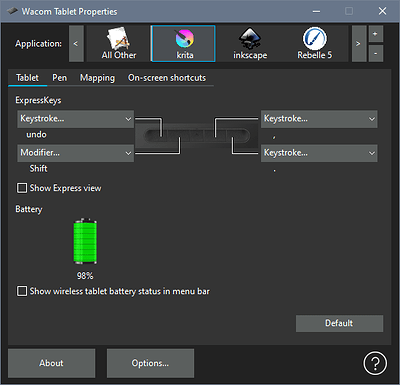Click the battery level indicator
The image size is (400, 385).
85,241
